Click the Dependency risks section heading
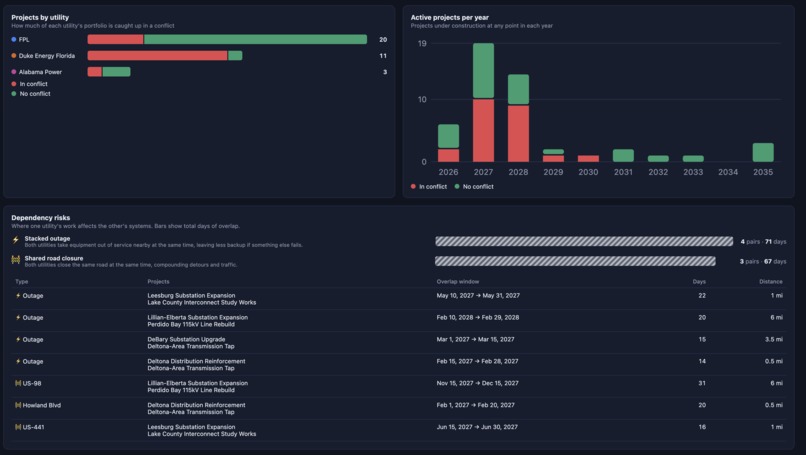Screen dimensions: 806x455 coord(41,218)
